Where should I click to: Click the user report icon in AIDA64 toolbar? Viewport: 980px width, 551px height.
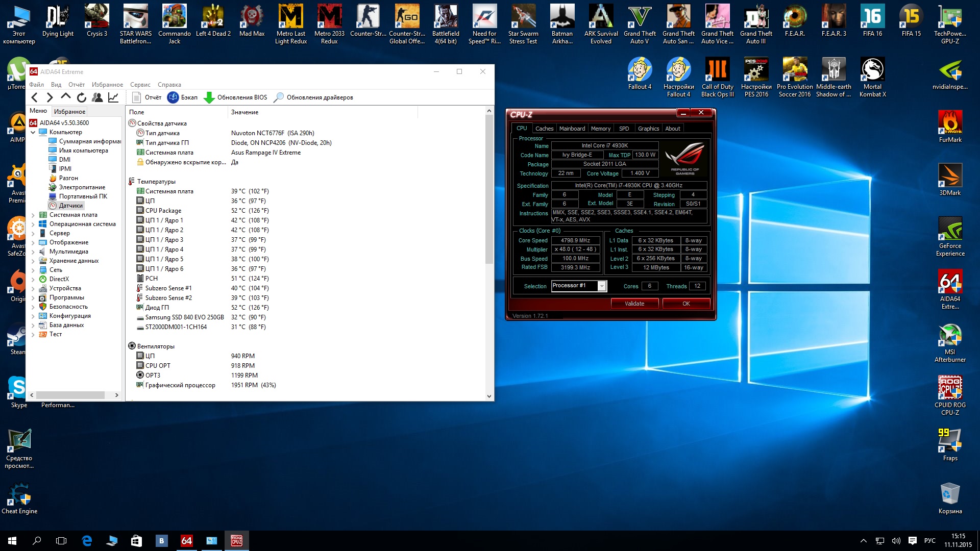[x=97, y=97]
